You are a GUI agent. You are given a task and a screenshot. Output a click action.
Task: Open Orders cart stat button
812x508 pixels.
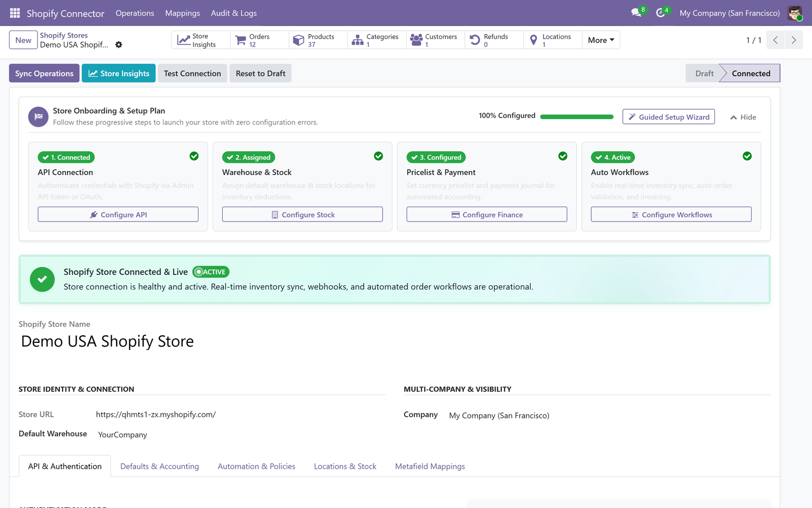(x=260, y=40)
